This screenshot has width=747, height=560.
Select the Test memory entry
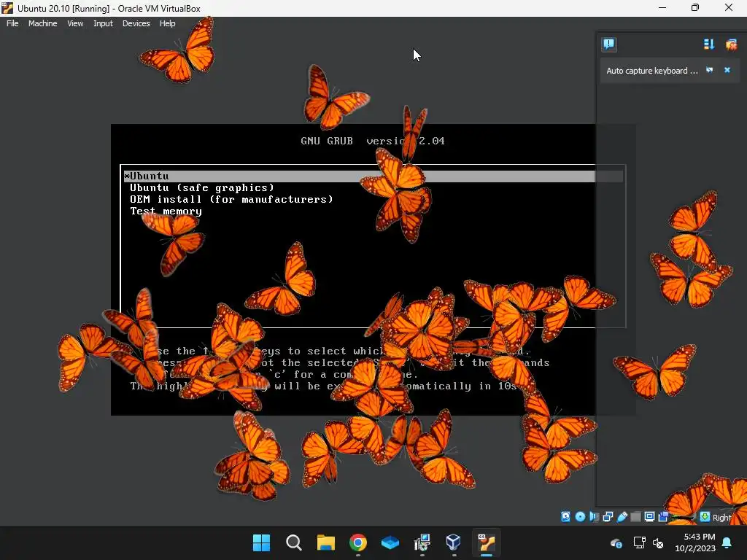(166, 211)
